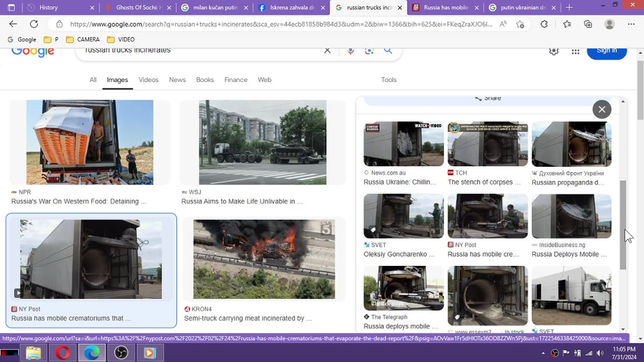Switch to the History tab
The image size is (644, 362).
(x=60, y=8)
